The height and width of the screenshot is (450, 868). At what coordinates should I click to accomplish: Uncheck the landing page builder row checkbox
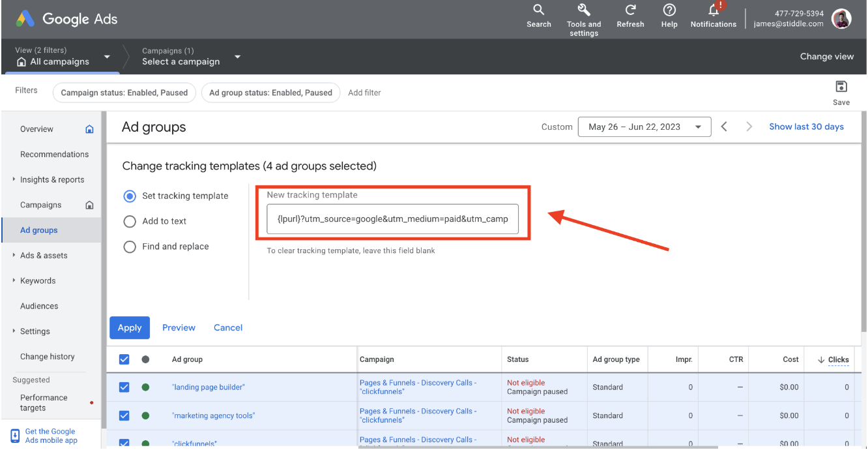[x=124, y=387]
